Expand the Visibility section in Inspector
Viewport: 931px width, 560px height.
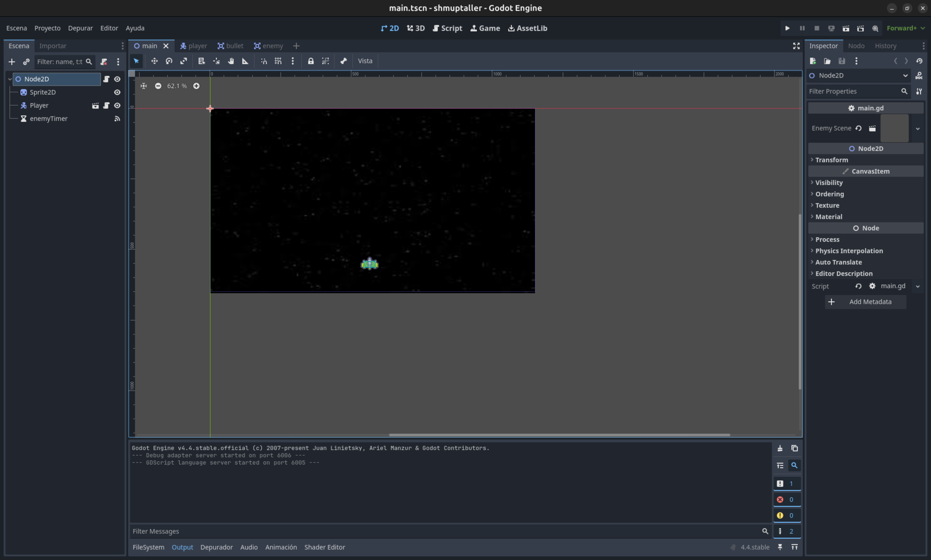tap(829, 183)
